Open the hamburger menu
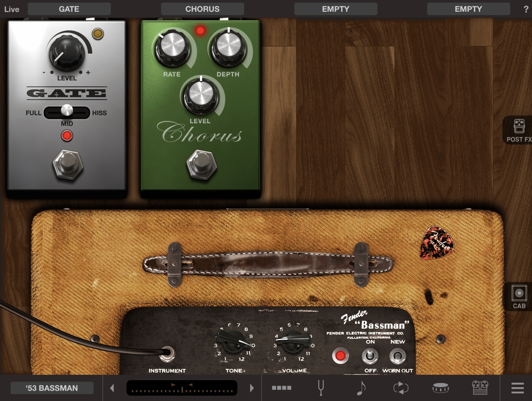Image resolution: width=532 pixels, height=401 pixels. pos(517,388)
